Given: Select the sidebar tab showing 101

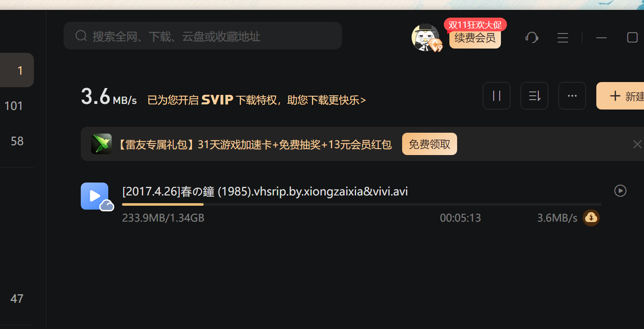Looking at the screenshot, I should (x=14, y=106).
